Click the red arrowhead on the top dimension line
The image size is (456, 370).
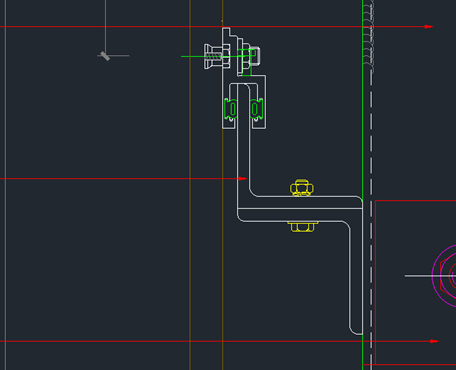(429, 27)
